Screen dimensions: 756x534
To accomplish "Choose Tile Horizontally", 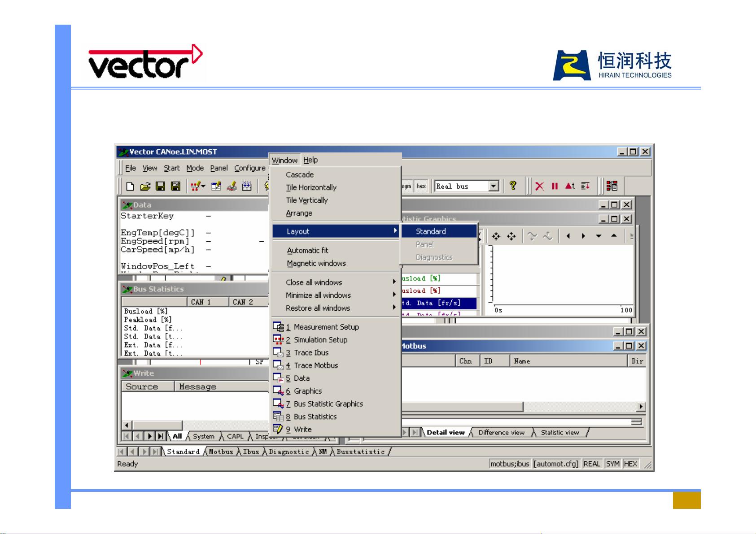I will click(336, 187).
